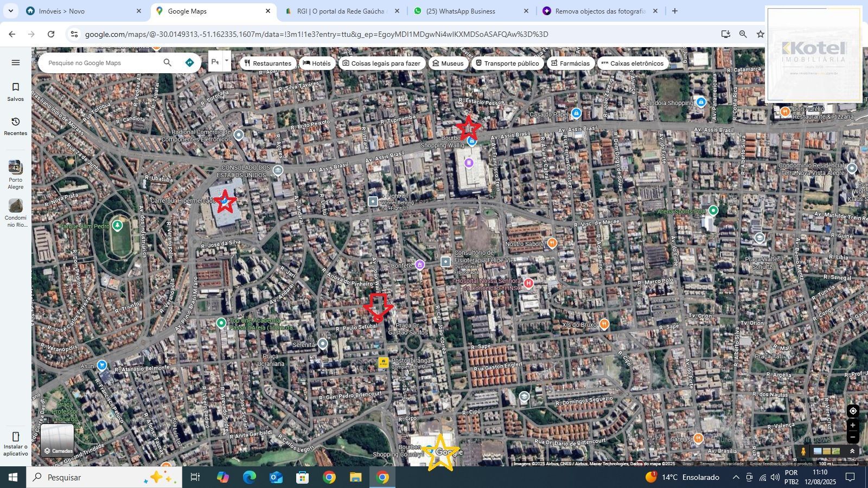Bookmark this page with the star
This screenshot has height=488, width=868.
(x=761, y=34)
